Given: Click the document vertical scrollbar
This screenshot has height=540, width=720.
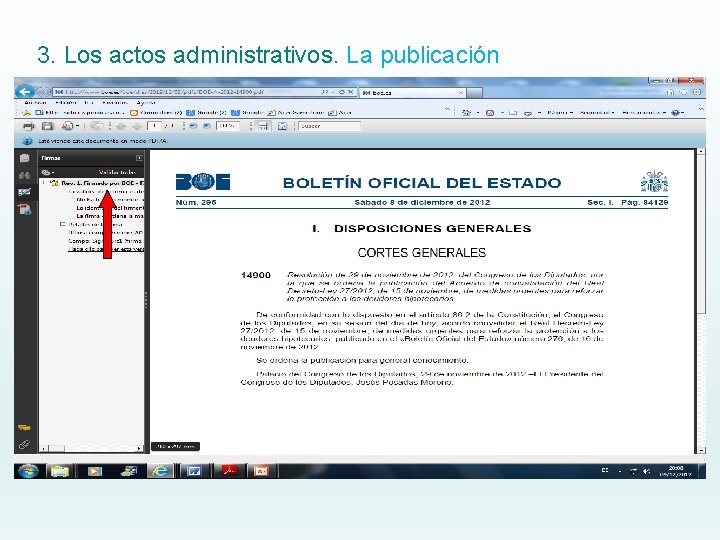Looking at the screenshot, I should click(x=701, y=301).
